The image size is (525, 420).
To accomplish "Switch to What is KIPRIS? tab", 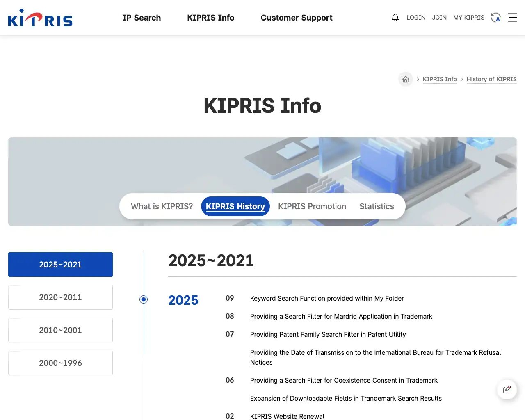I will [x=162, y=206].
